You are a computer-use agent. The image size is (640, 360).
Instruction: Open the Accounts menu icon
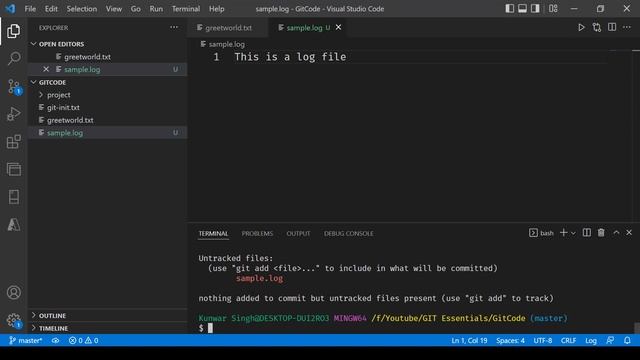13,292
